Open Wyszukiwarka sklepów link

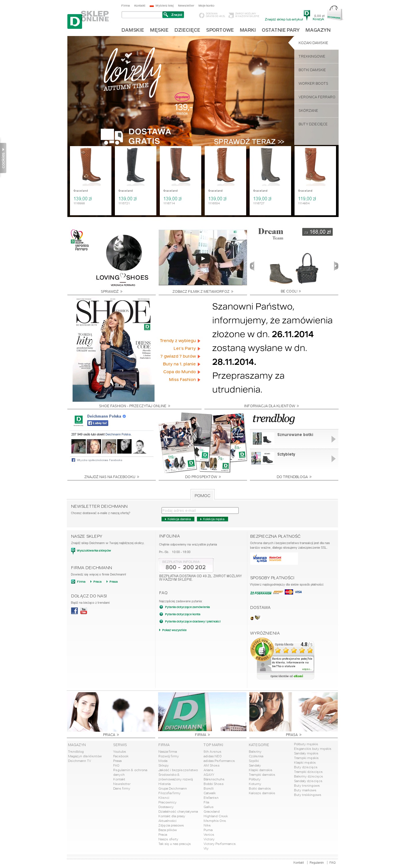pos(94,551)
